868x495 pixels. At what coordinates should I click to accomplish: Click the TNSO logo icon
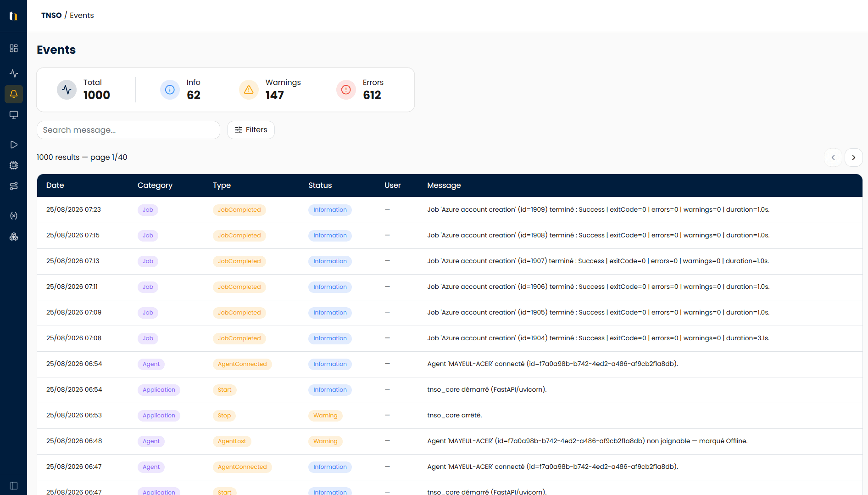14,16
